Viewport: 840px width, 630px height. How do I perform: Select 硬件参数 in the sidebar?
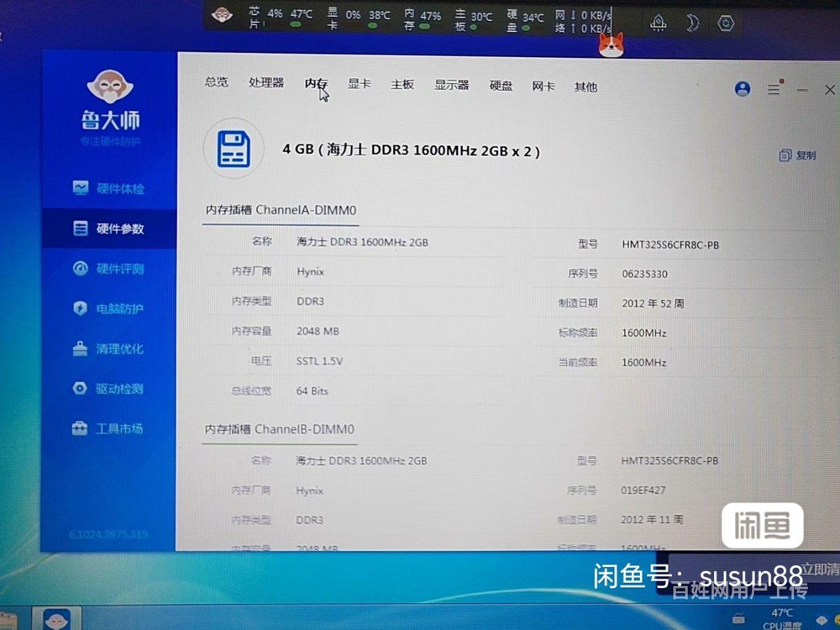pos(109,228)
